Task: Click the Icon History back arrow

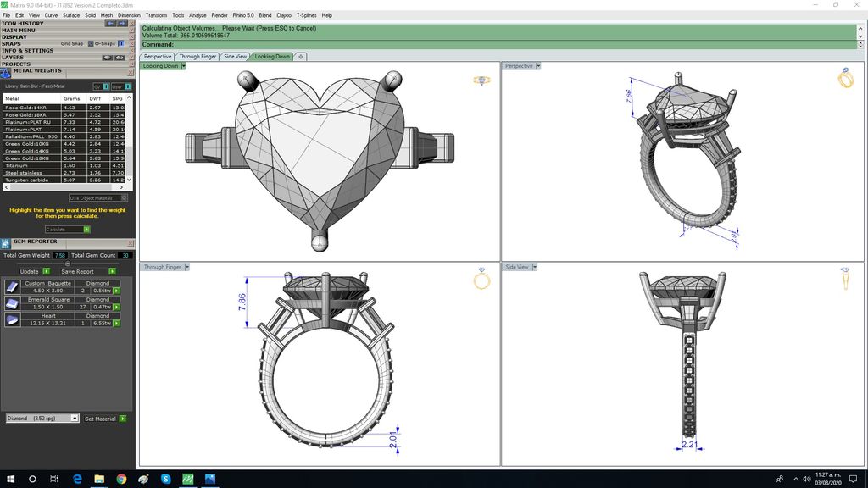Action: 110,23
